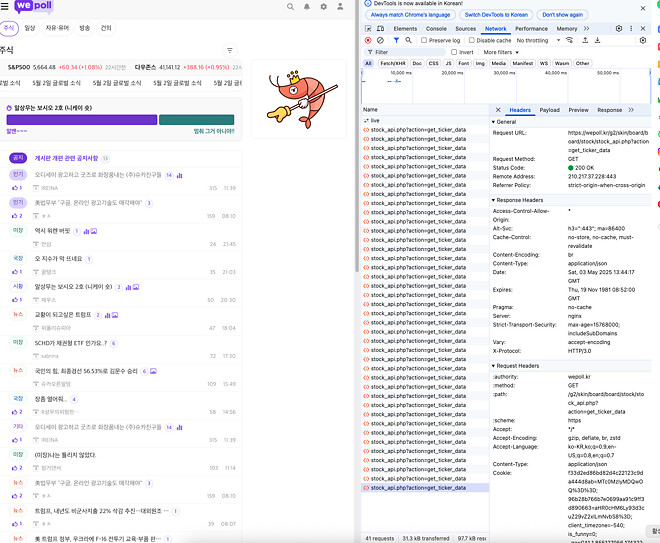Open DevTools inspect element picker
This screenshot has width=660, height=543.
368,29
